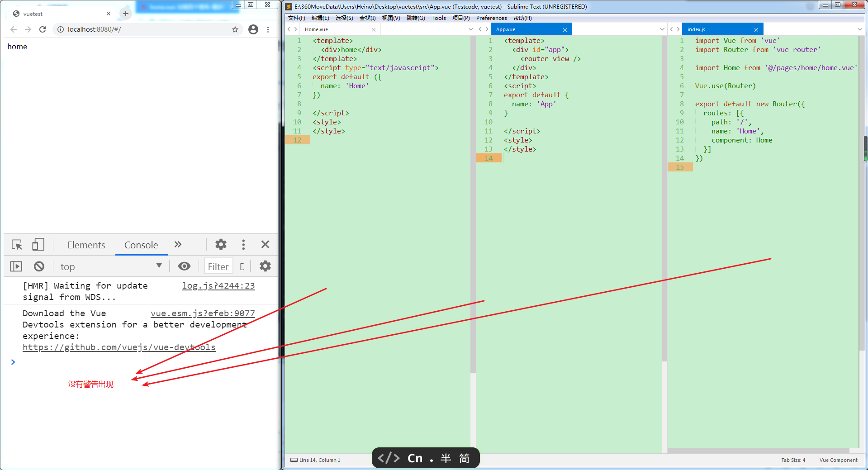Bookmark this page with the star
This screenshot has height=470, width=868.
[235, 29]
